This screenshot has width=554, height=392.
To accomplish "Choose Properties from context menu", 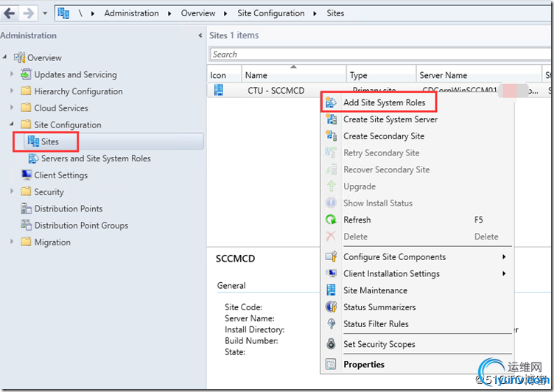I will 417,364.
